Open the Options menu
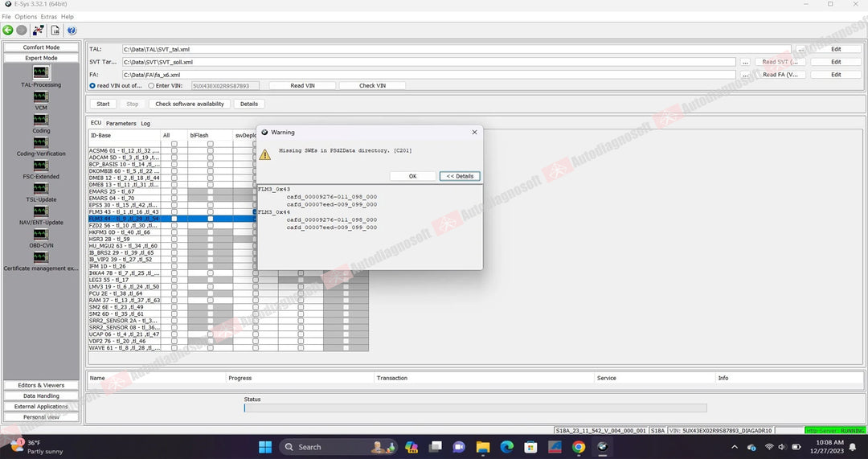Screen dimensions: 868x459 click(26, 17)
